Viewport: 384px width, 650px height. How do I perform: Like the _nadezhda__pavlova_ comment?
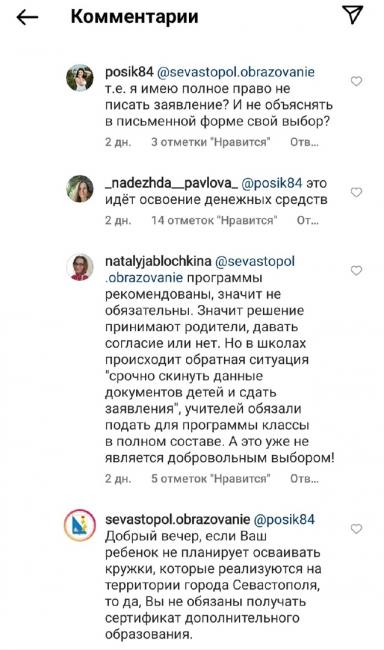click(x=356, y=192)
